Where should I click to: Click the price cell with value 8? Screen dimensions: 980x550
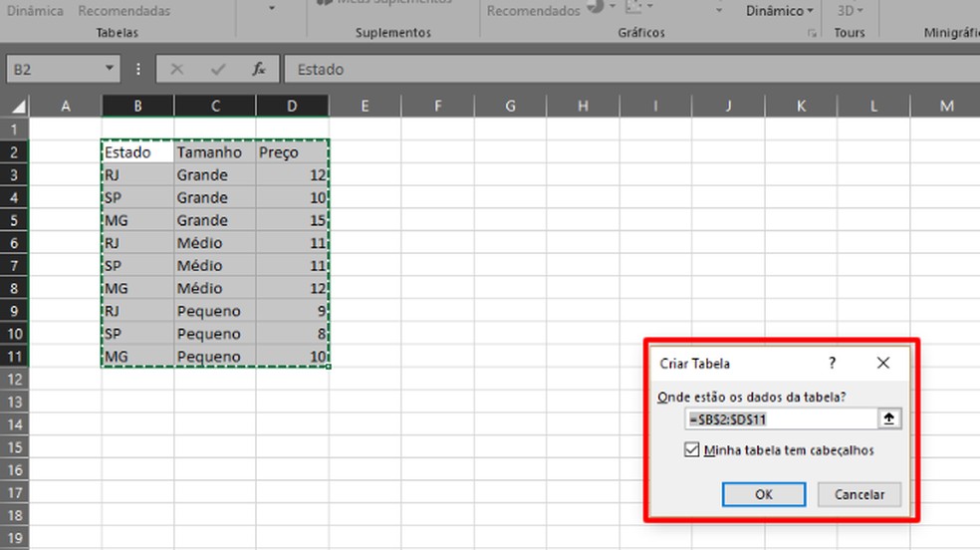coord(292,334)
